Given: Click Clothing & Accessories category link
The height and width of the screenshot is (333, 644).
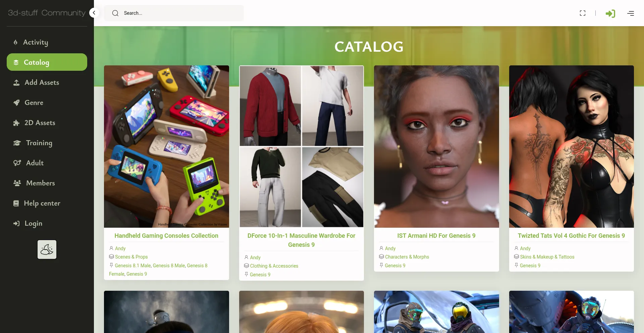Looking at the screenshot, I should pyautogui.click(x=274, y=266).
